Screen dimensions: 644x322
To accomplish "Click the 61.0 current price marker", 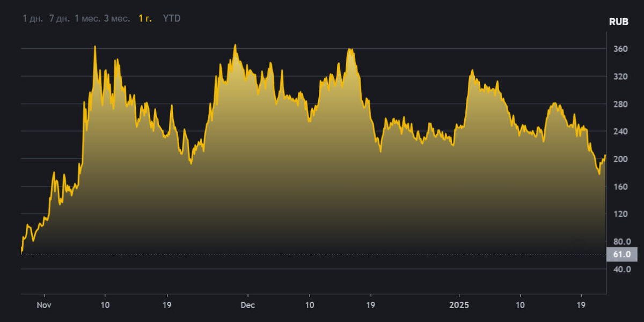I will (621, 254).
